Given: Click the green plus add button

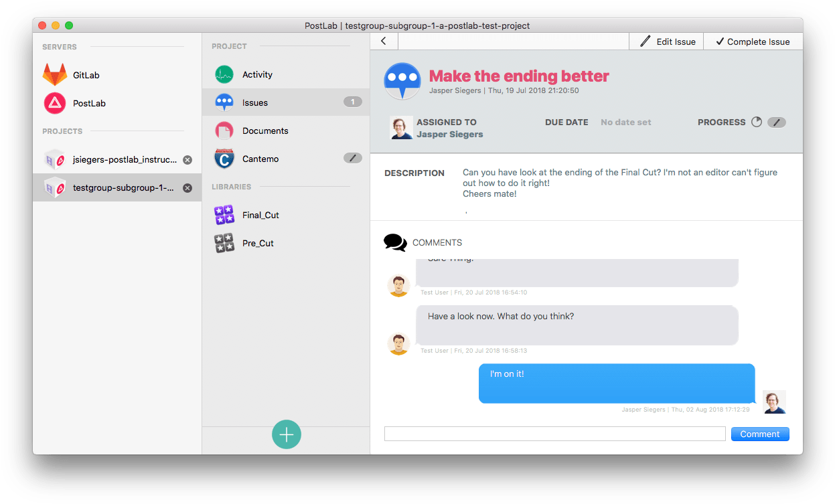Looking at the screenshot, I should (287, 434).
